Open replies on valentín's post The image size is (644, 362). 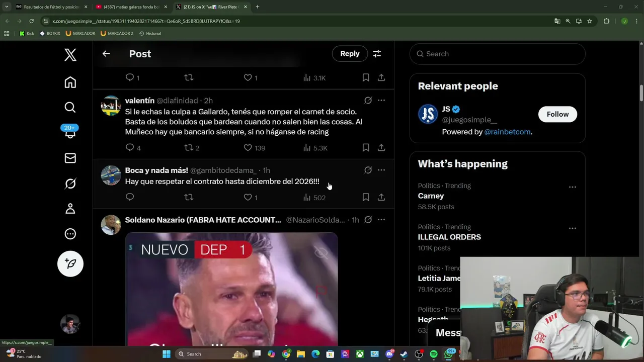coord(133,148)
